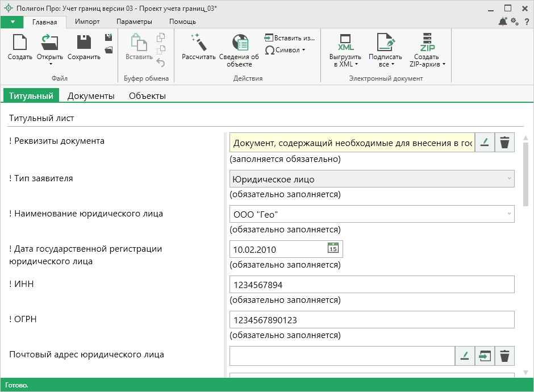Open Object information globe icon
The image size is (534, 392).
(x=239, y=43)
